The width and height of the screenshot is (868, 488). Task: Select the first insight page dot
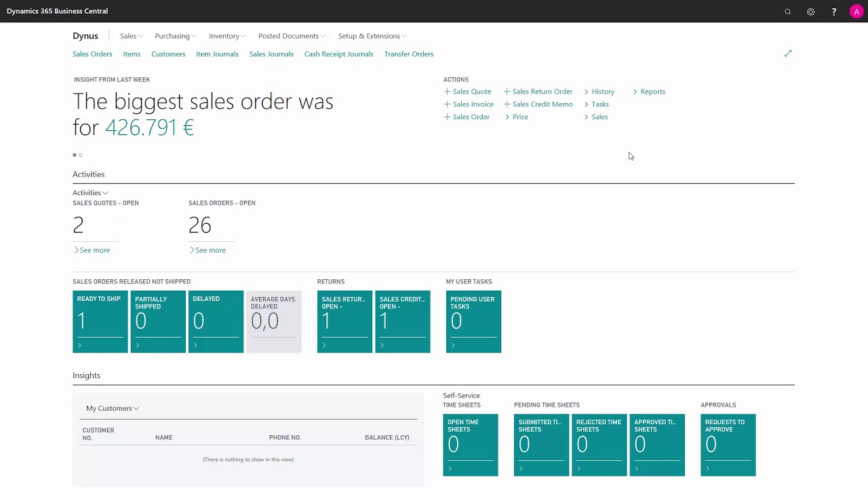(75, 155)
